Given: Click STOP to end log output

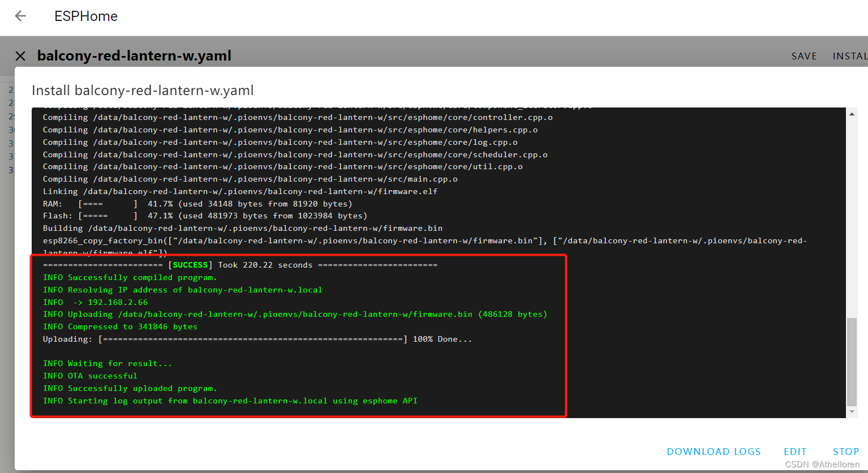Looking at the screenshot, I should [x=846, y=451].
